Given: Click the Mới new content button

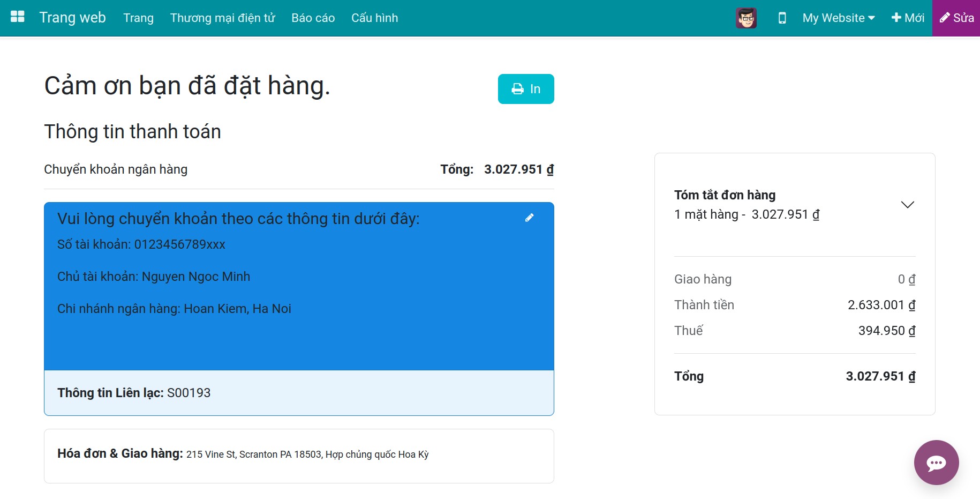Looking at the screenshot, I should pyautogui.click(x=908, y=18).
